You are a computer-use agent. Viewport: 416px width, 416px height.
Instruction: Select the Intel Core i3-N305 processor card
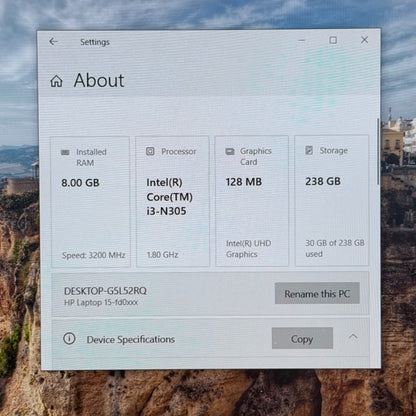pyautogui.click(x=173, y=201)
